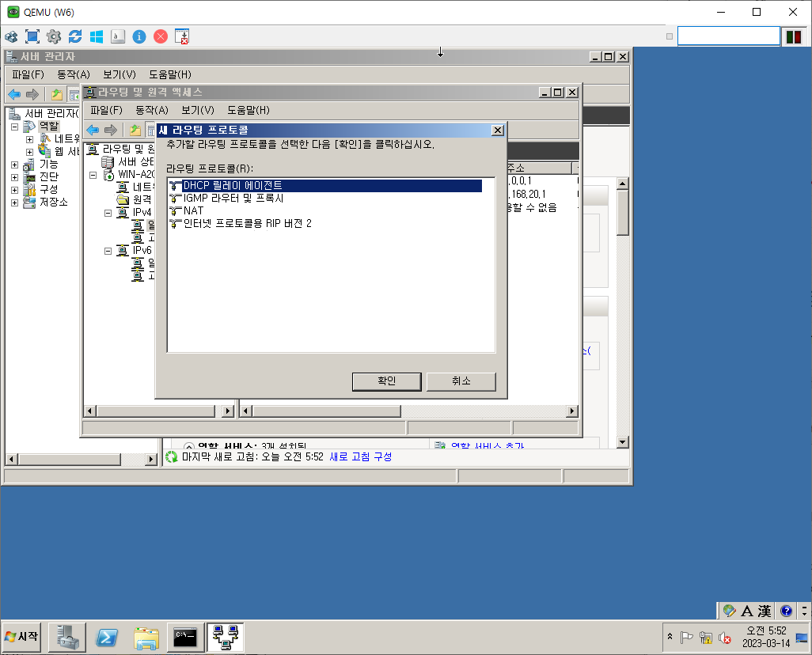Click back arrow in 서버 관리자 toolbar
Image resolution: width=812 pixels, height=655 pixels.
(x=14, y=94)
